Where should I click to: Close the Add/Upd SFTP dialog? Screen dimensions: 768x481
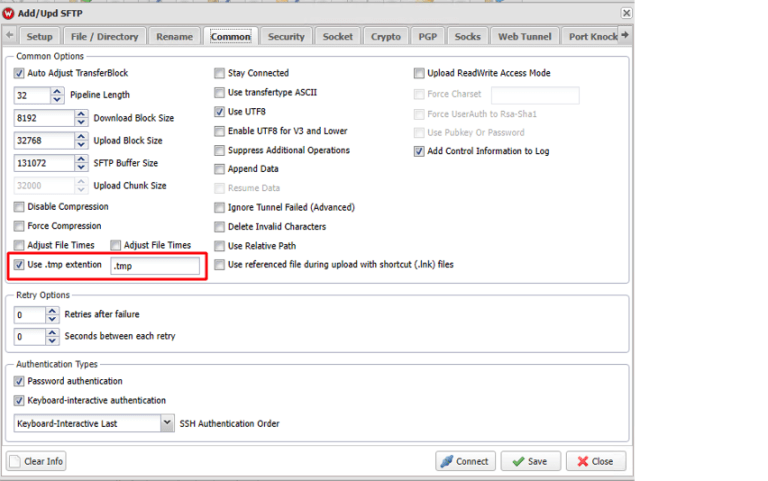point(626,13)
